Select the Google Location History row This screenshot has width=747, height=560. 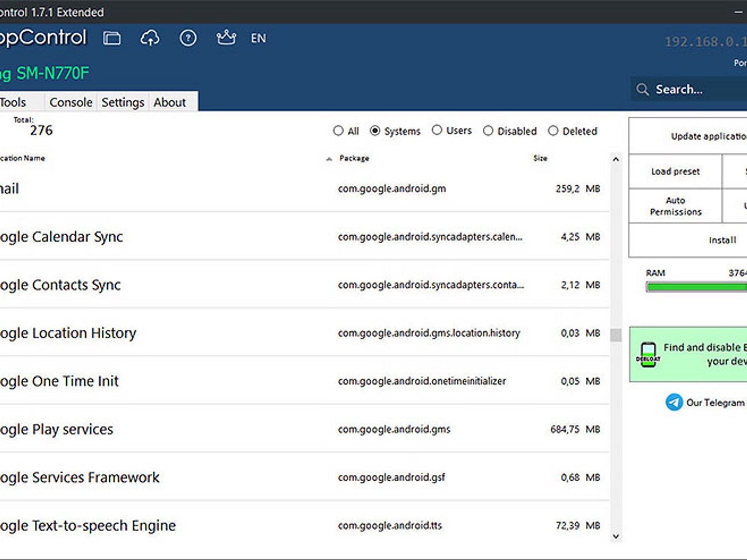pyautogui.click(x=304, y=333)
